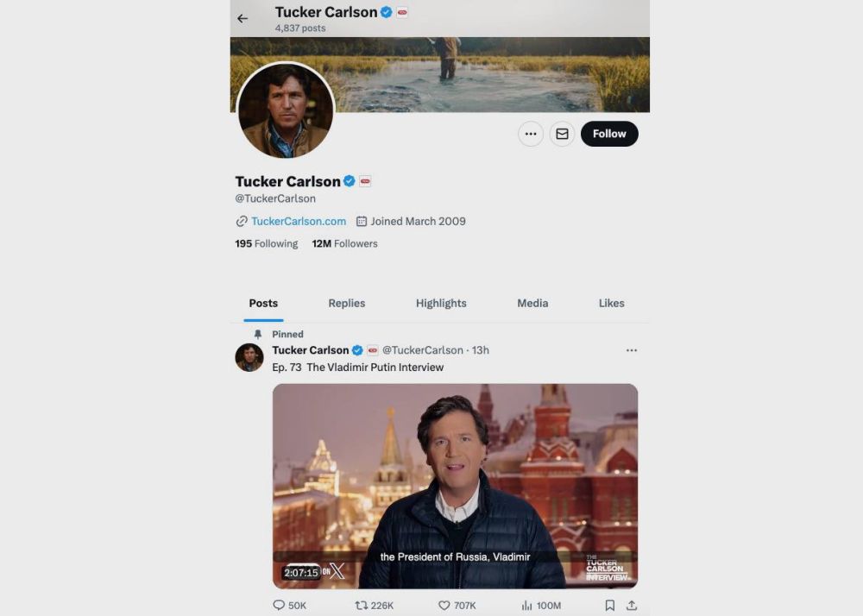The height and width of the screenshot is (616, 863).
Task: View the 12M Followers list
Action: tap(344, 243)
